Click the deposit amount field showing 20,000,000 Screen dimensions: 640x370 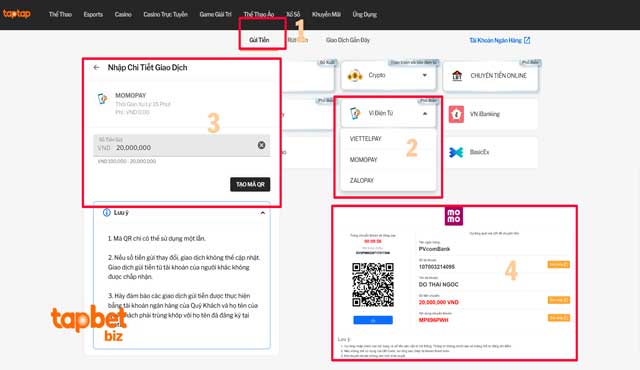(182, 145)
